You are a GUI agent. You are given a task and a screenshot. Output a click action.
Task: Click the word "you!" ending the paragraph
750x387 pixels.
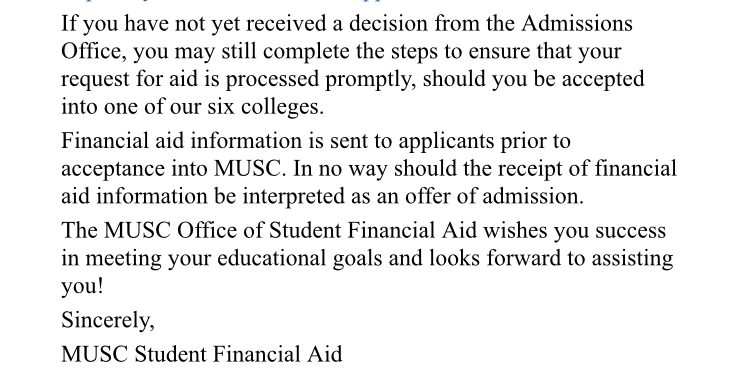pos(82,287)
